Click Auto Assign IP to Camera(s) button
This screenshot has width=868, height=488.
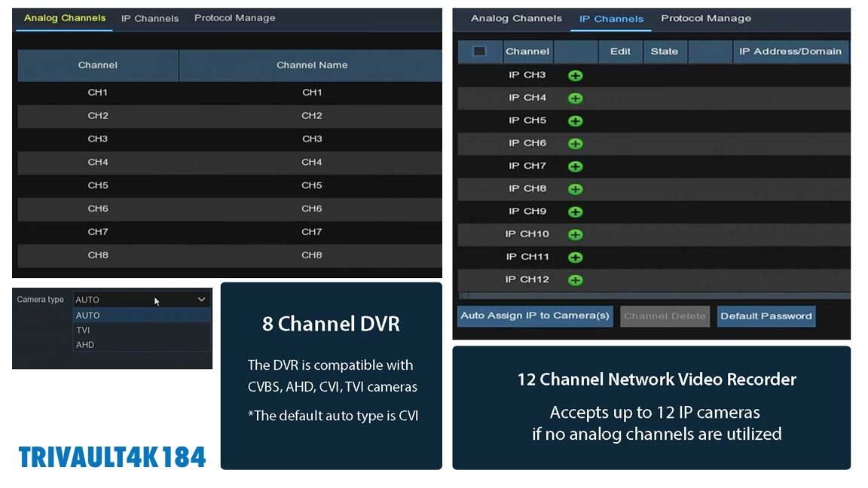(x=535, y=316)
